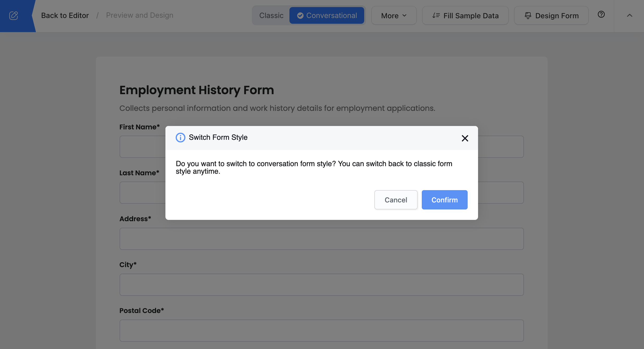The width and height of the screenshot is (644, 349).
Task: Focus the City text field
Action: (x=321, y=285)
